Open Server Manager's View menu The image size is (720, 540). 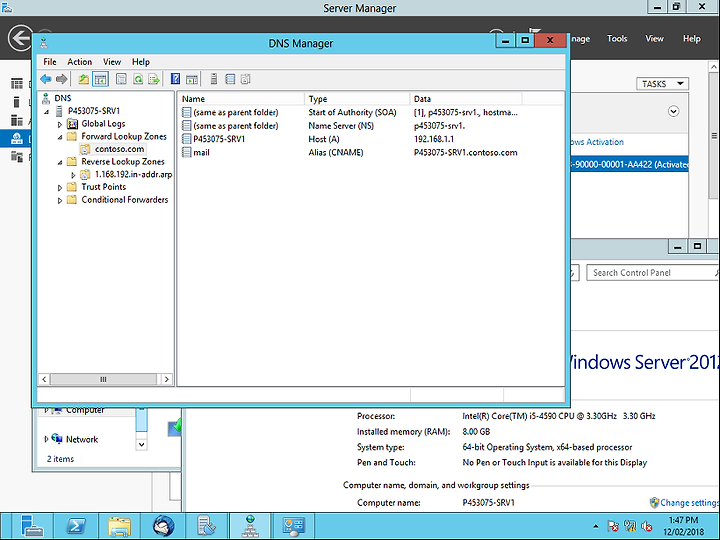pos(654,39)
